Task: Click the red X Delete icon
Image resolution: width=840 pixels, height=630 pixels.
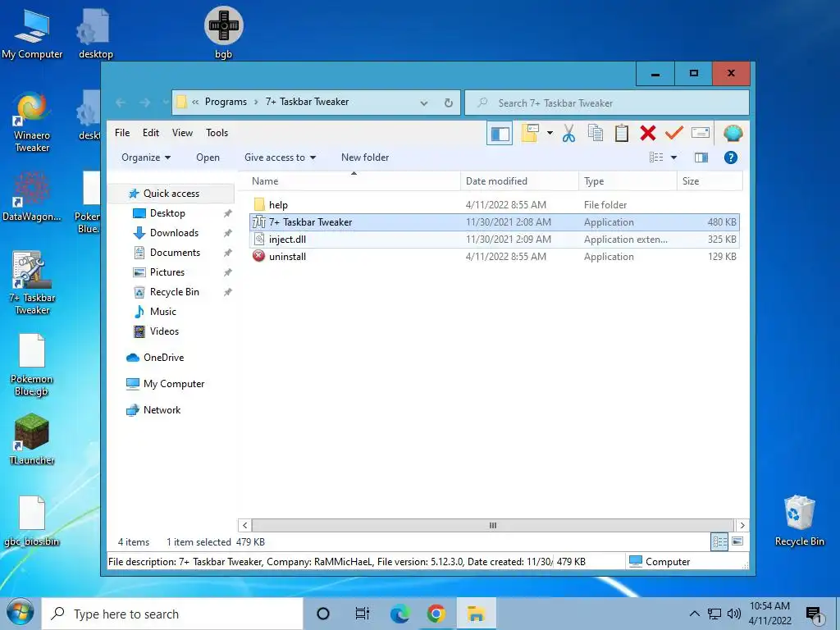Action: click(648, 133)
